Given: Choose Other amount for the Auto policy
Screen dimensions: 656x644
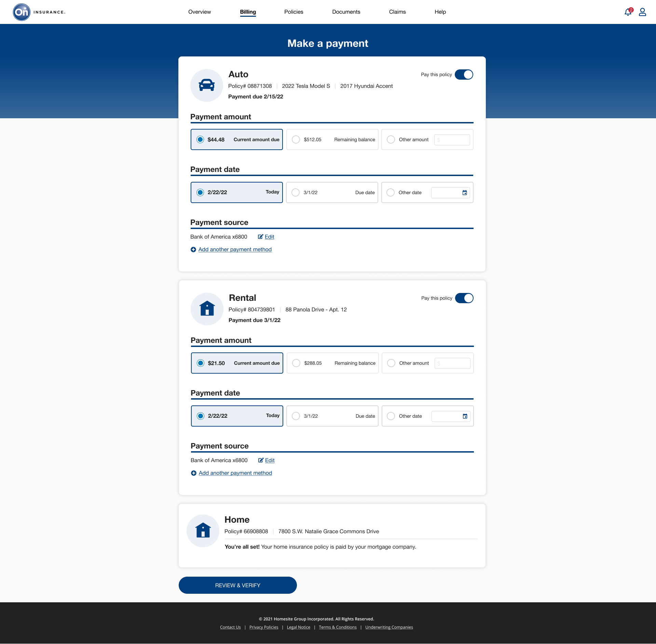Looking at the screenshot, I should tap(391, 139).
